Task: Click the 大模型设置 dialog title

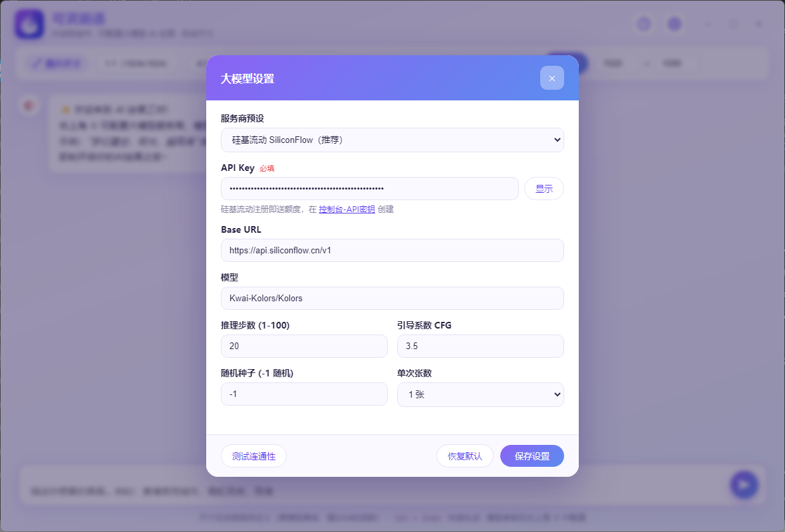Action: tap(247, 78)
